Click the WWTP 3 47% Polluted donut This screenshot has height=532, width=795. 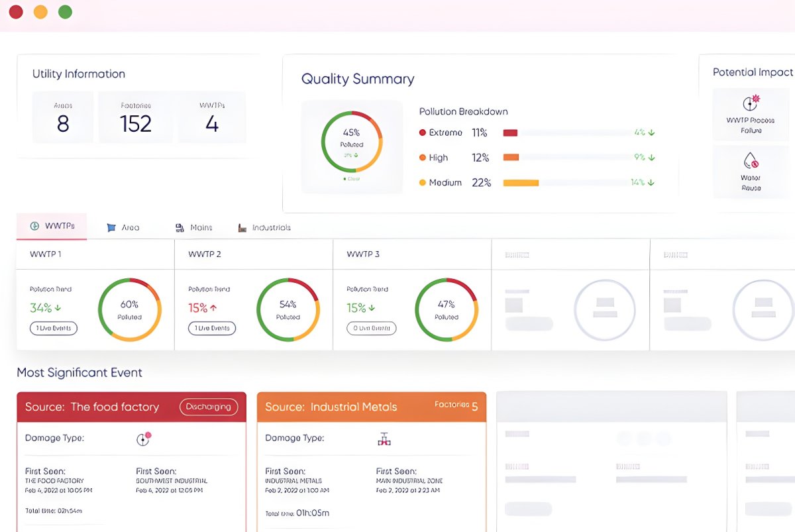(447, 309)
